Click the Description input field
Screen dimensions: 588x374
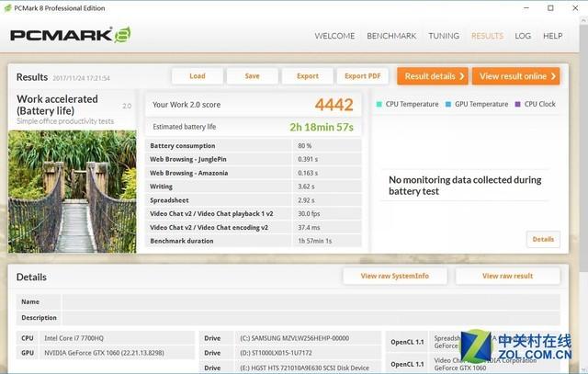(x=311, y=318)
